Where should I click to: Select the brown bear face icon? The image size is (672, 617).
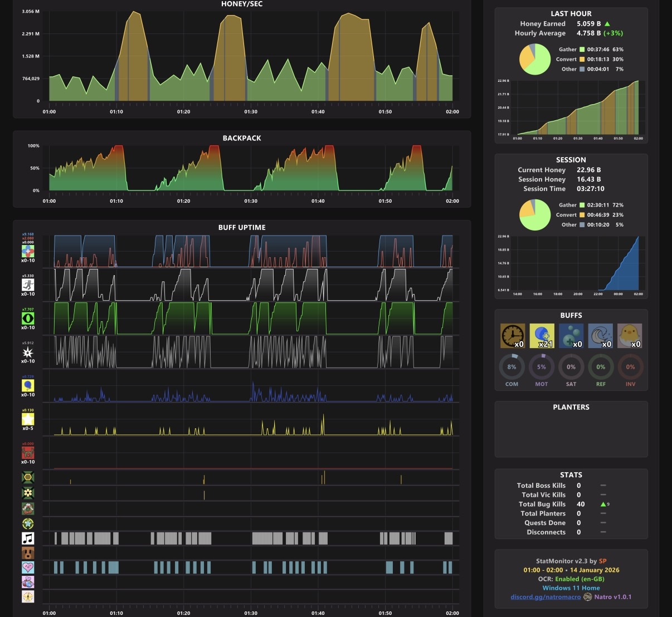28,552
